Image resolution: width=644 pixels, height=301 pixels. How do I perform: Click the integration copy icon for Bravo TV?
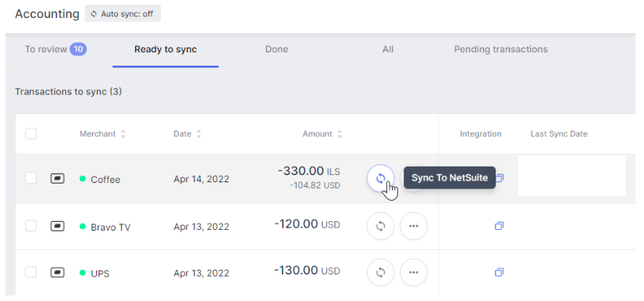[499, 226]
